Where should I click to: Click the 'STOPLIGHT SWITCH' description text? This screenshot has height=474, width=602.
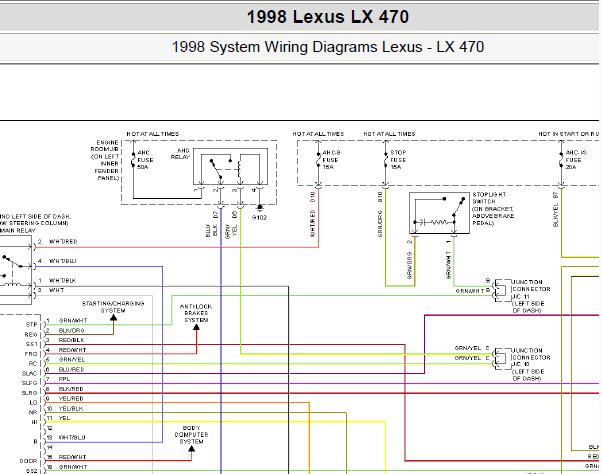click(493, 209)
